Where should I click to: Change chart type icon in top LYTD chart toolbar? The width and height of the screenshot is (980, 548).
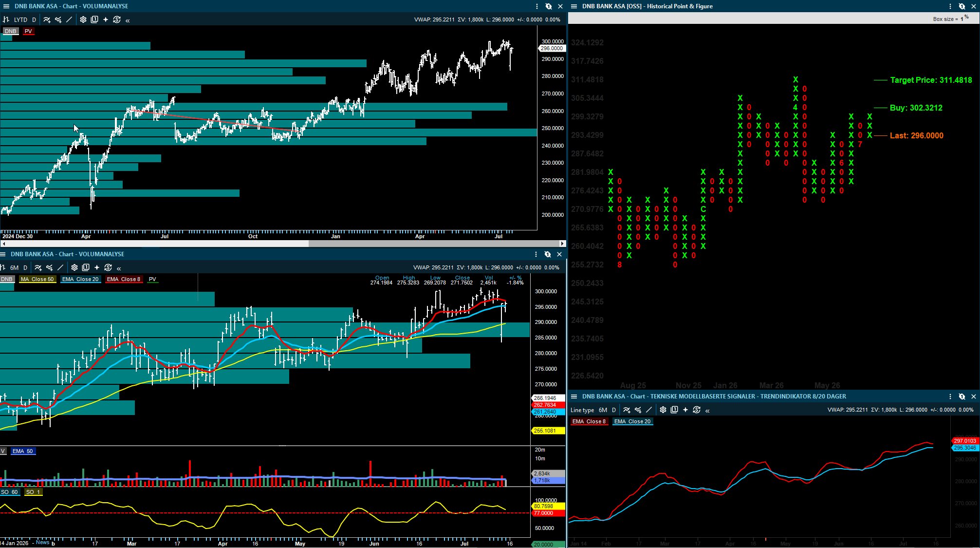[x=6, y=19]
